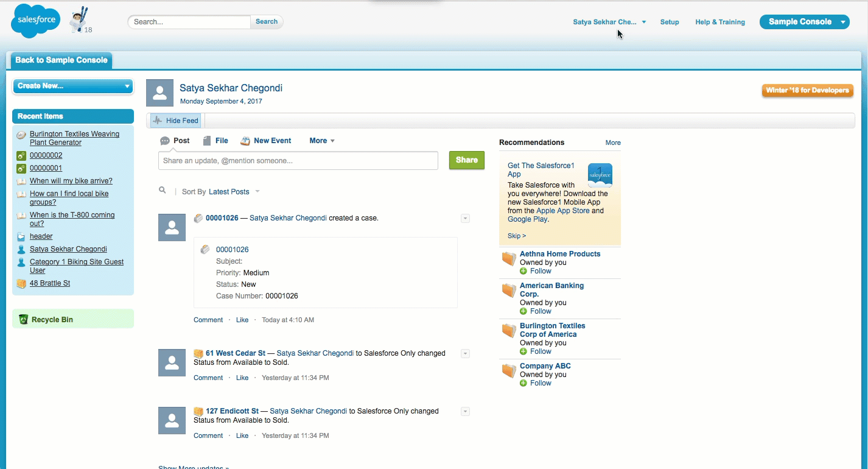
Task: Click the File document icon
Action: coord(207,141)
